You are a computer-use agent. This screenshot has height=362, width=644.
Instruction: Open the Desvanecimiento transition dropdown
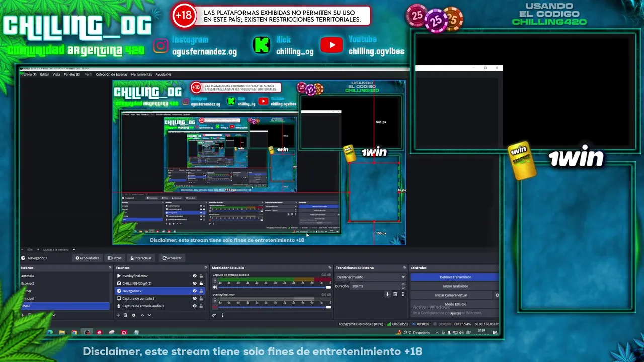coord(371,277)
